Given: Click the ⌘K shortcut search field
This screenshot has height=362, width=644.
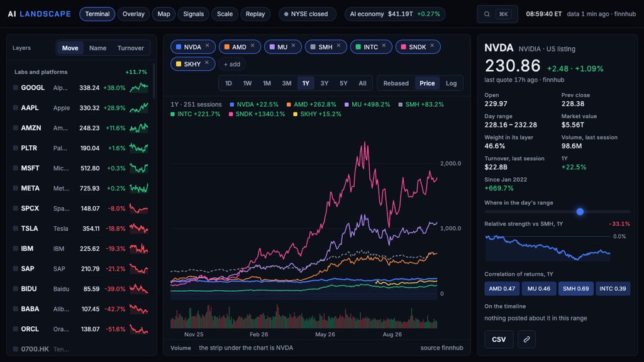Looking at the screenshot, I should (497, 14).
